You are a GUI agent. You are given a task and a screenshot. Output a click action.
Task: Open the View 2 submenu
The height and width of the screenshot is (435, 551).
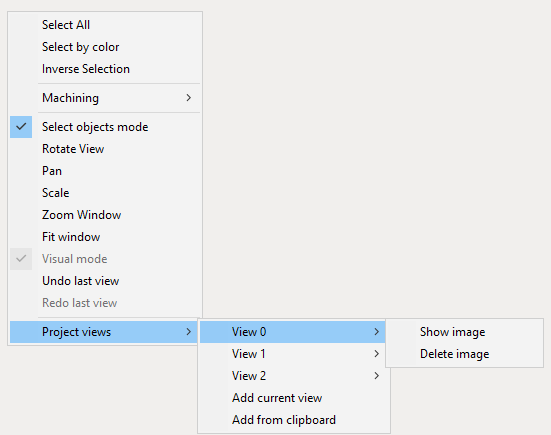[x=294, y=376]
